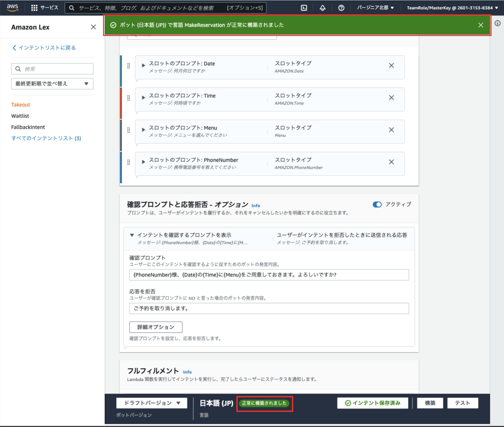Click the ユーザーがインテントを拒否したときに送信される応答 header

point(342,235)
